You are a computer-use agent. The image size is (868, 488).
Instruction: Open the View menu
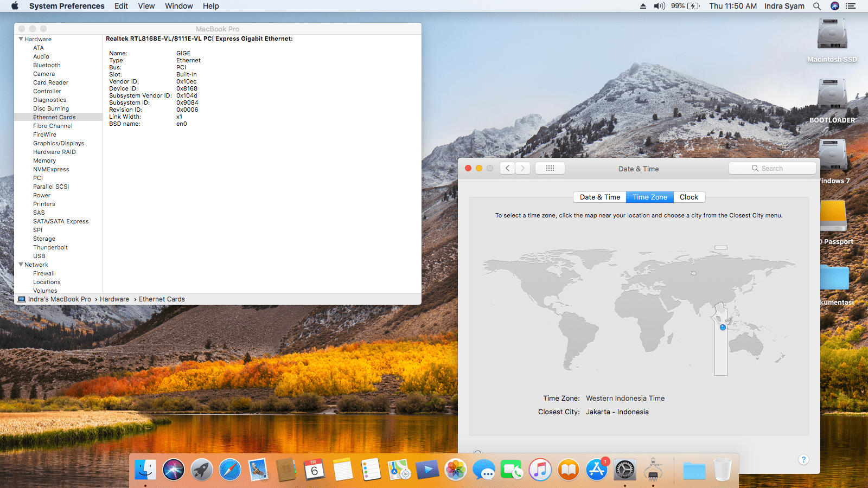click(x=146, y=6)
